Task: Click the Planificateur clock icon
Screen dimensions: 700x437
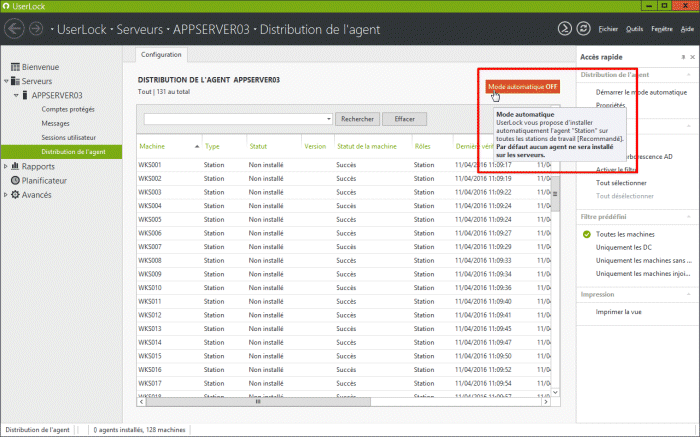Action: point(15,180)
